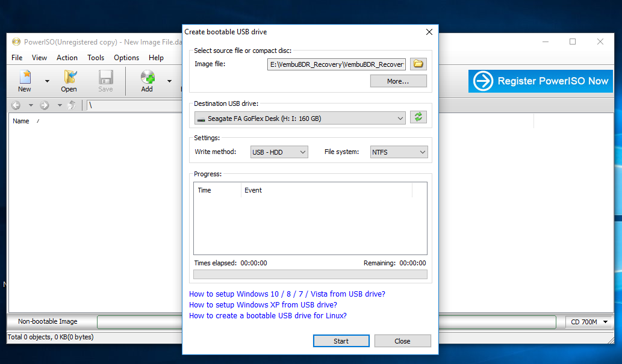Click the More... button
The height and width of the screenshot is (364, 622).
pyautogui.click(x=398, y=81)
